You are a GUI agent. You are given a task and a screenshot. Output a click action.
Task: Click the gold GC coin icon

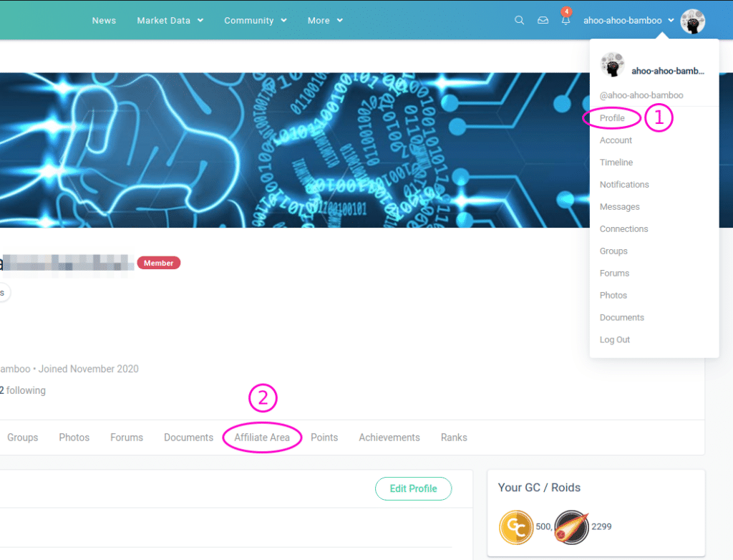(516, 527)
